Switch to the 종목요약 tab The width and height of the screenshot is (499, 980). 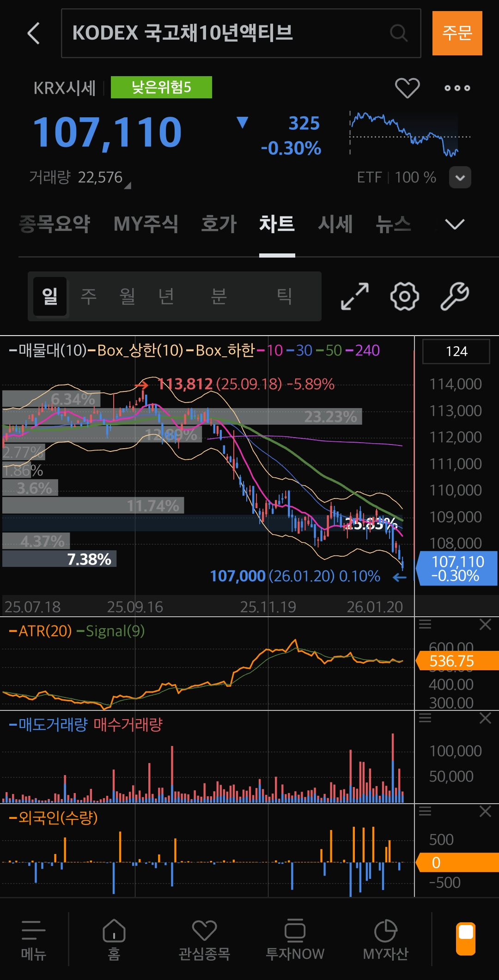55,224
